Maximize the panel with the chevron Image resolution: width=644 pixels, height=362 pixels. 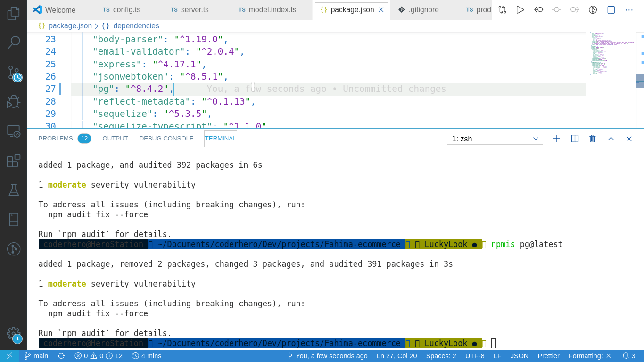pos(611,139)
